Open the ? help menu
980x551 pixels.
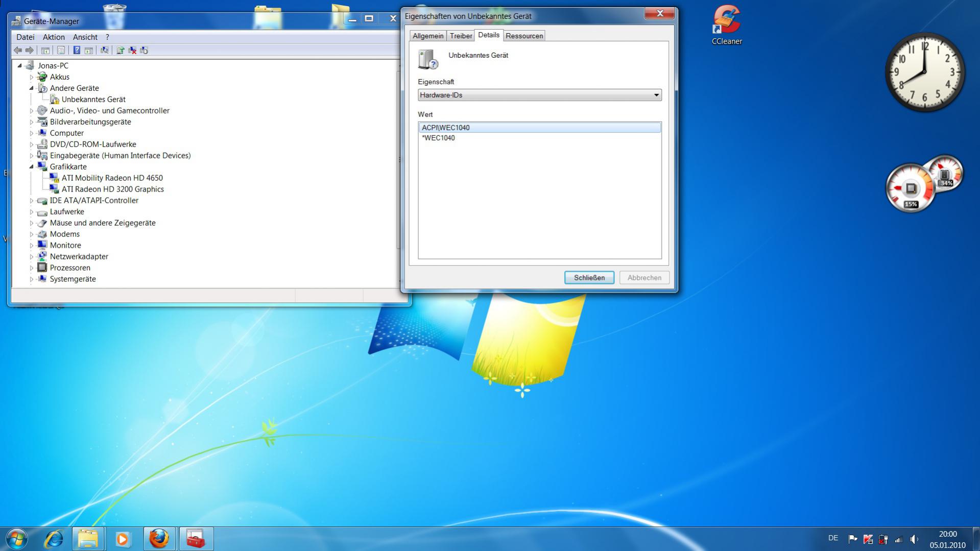click(107, 37)
